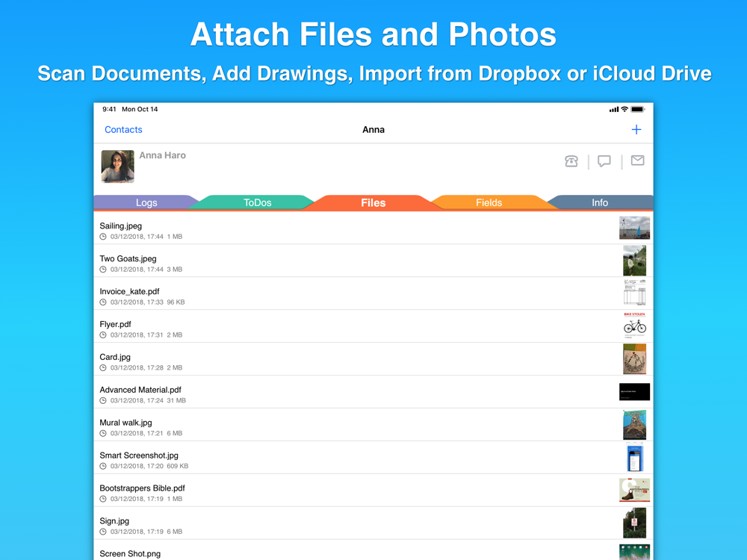The width and height of the screenshot is (747, 560).
Task: Tap the battery icon in status bar
Action: click(638, 109)
